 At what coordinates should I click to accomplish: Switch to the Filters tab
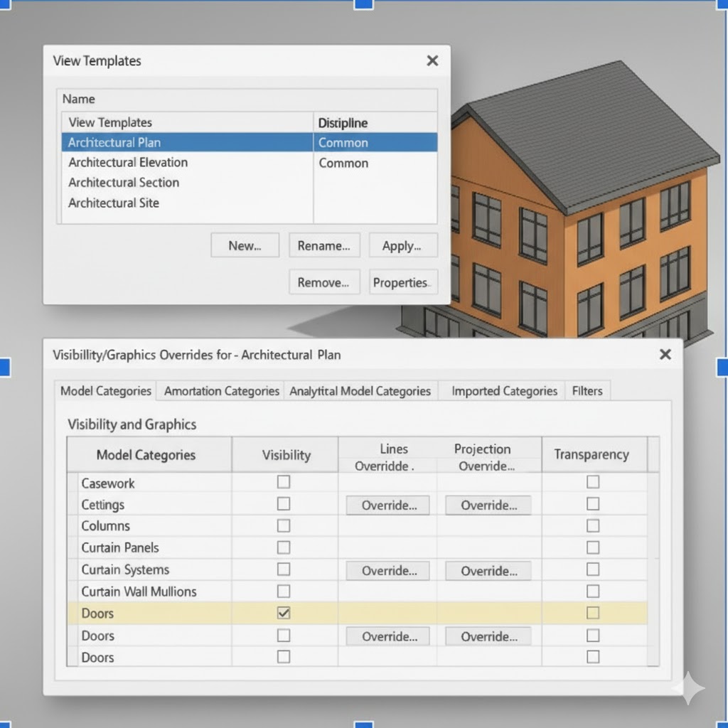click(587, 391)
